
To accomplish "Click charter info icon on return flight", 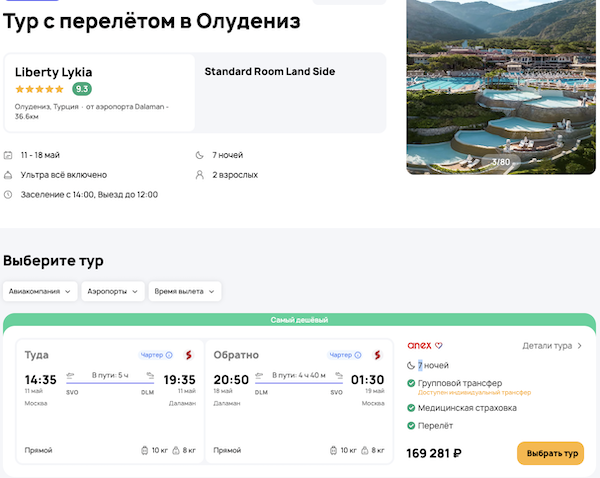I will point(359,354).
